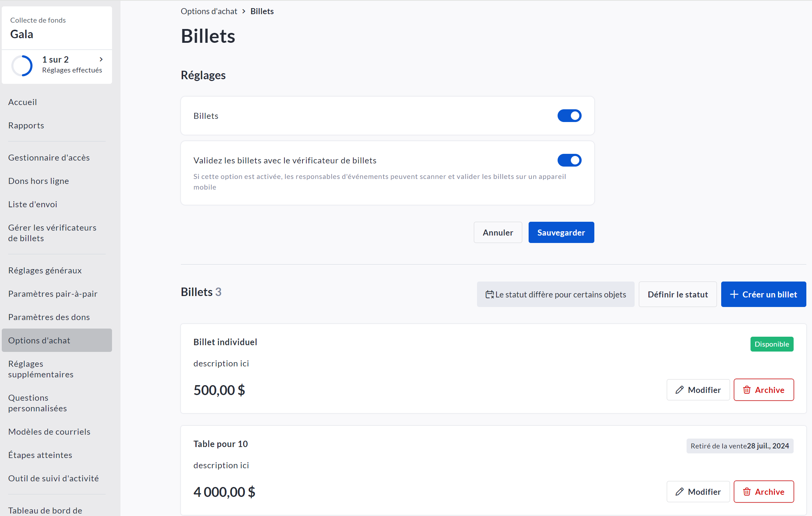Select Gestionnaire d'accès in the sidebar
Image resolution: width=812 pixels, height=516 pixels.
pyautogui.click(x=49, y=158)
